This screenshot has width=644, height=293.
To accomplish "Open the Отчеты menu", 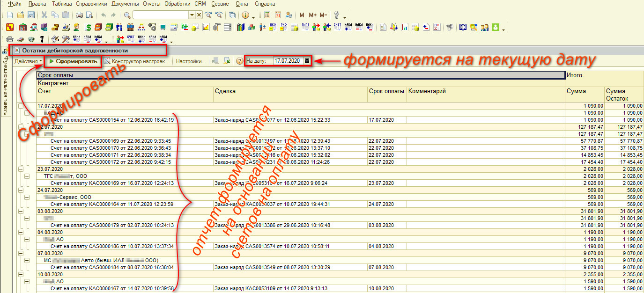I will [152, 4].
